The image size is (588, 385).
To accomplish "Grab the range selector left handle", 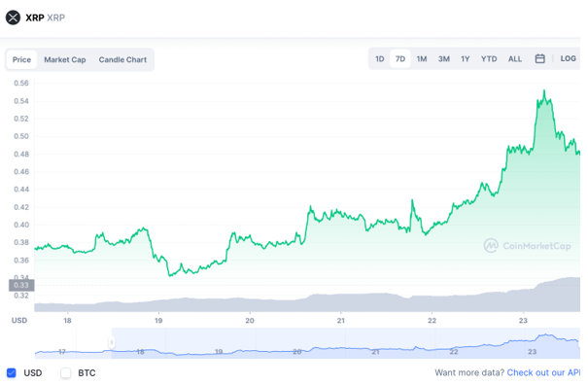I will tap(112, 342).
